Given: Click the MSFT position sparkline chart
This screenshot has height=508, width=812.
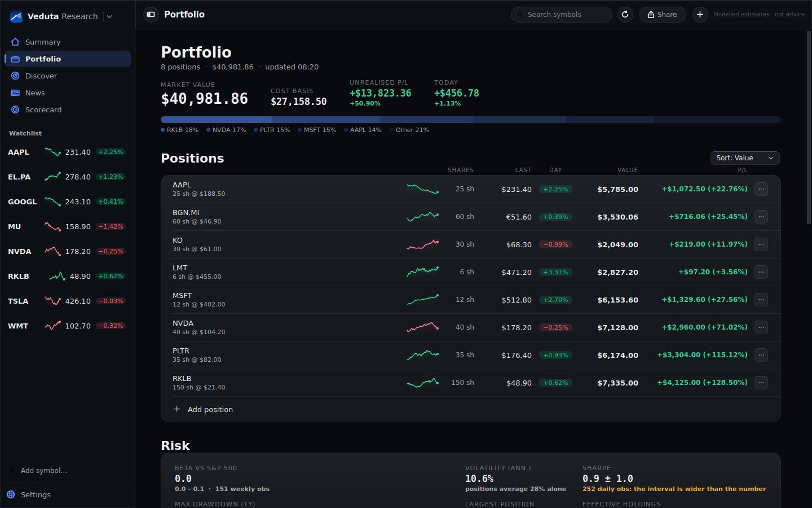Looking at the screenshot, I should 422,300.
